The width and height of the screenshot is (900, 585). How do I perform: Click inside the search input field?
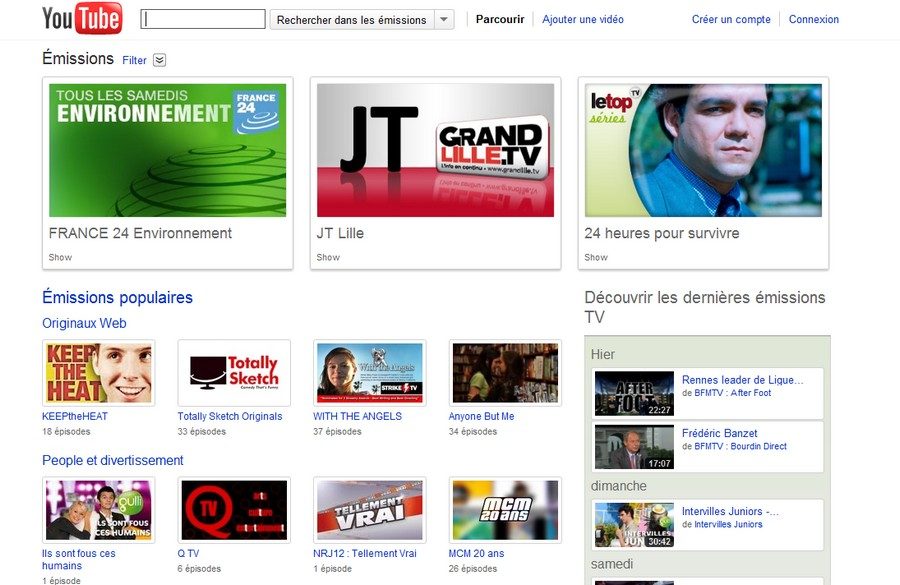tap(203, 19)
